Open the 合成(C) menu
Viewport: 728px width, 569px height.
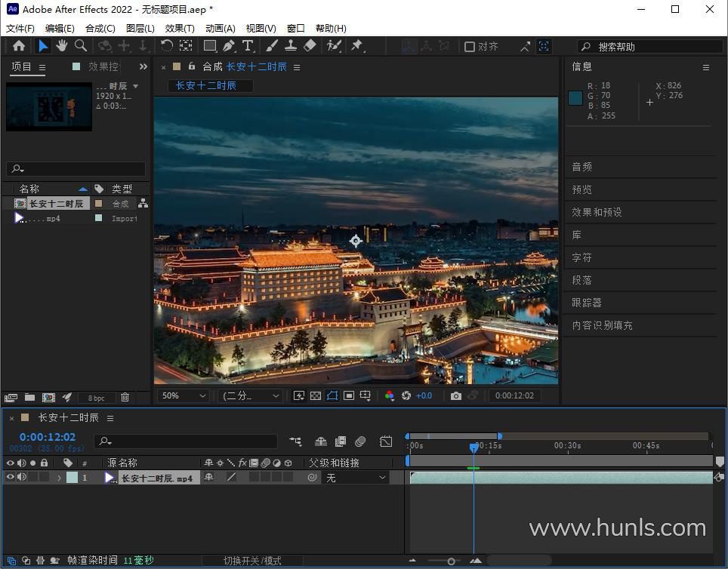pos(100,28)
